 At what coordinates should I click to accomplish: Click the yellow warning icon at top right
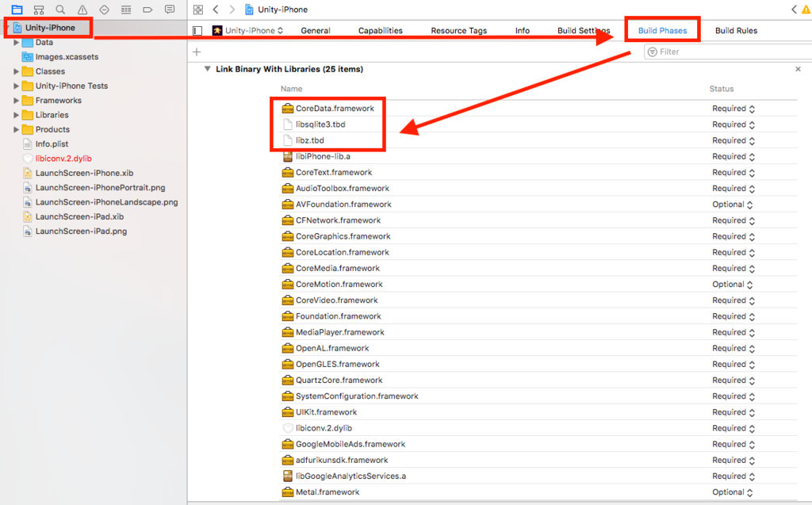[806, 10]
